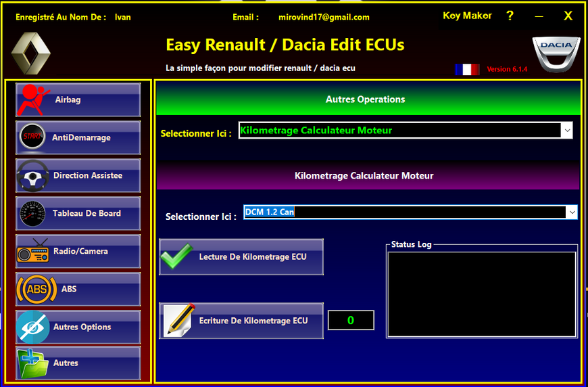Click the steering wheel Direction Assistee icon
Screen dimensions: 588x387
33,176
